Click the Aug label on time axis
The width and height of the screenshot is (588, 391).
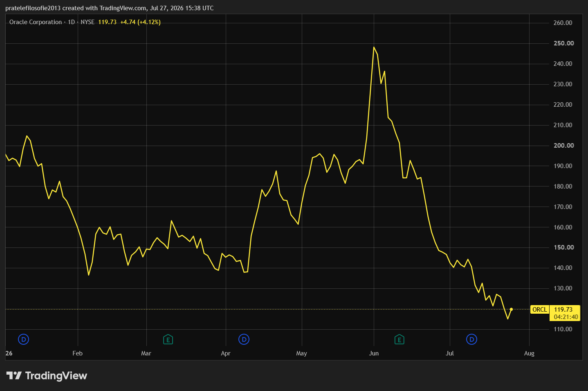pos(529,353)
